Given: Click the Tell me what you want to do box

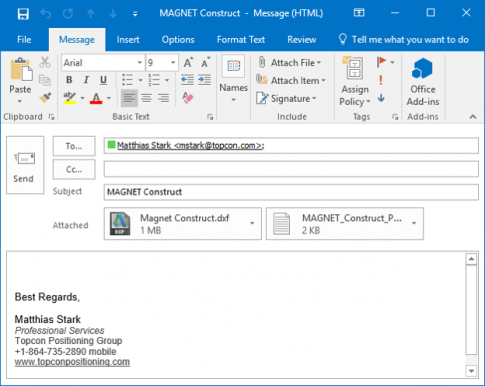Looking at the screenshot, I should pyautogui.click(x=404, y=40).
